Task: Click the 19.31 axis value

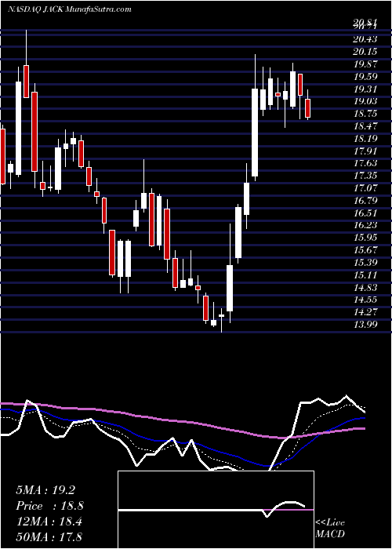Action: pos(365,89)
